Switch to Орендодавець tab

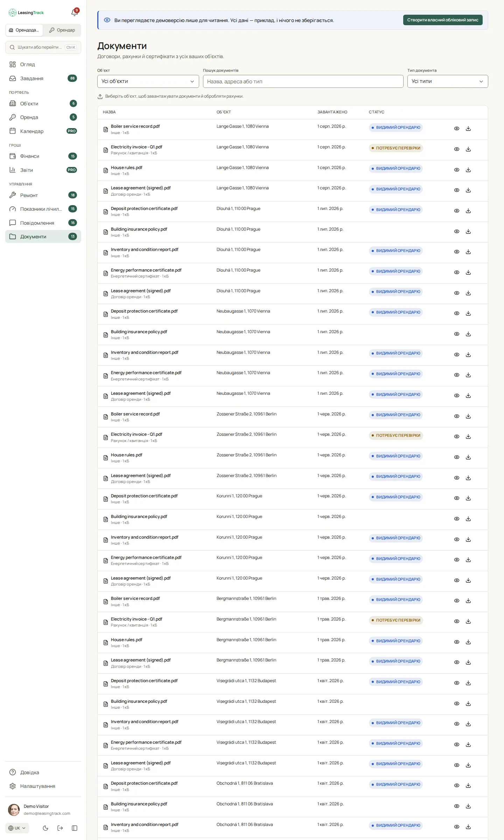click(x=24, y=30)
